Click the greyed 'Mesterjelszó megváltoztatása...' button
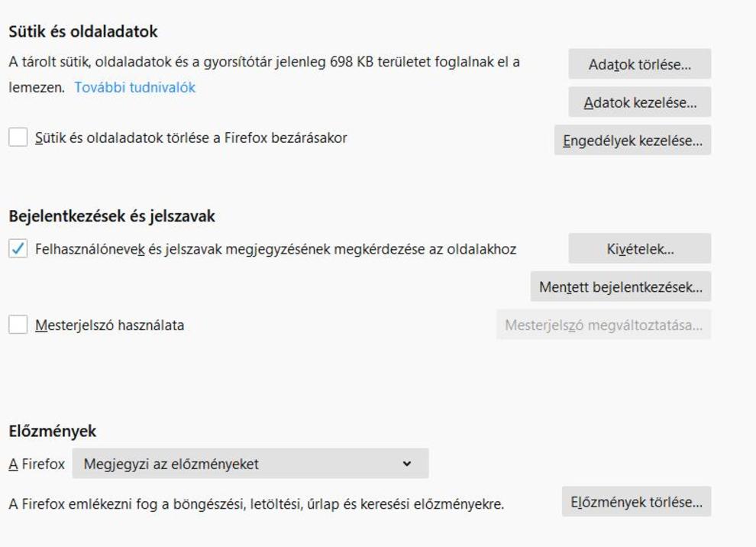 tap(603, 325)
